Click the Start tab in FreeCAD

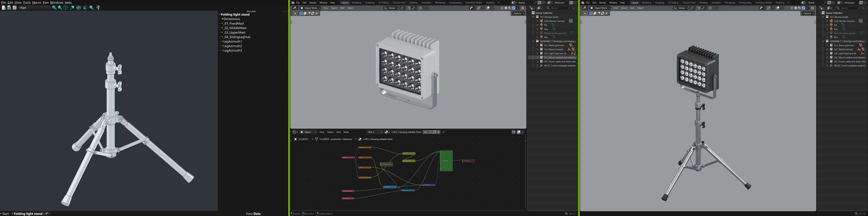pyautogui.click(x=5, y=214)
